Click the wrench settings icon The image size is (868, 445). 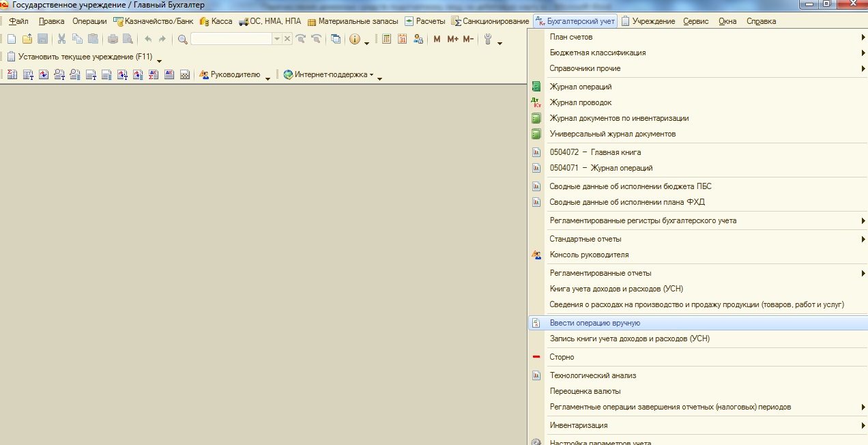pos(488,39)
